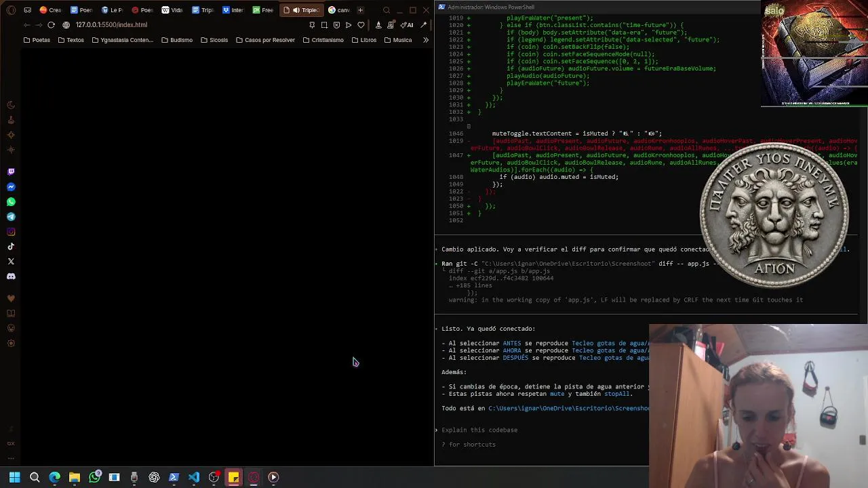Open the Cristianismo bookmark folder

(323, 40)
